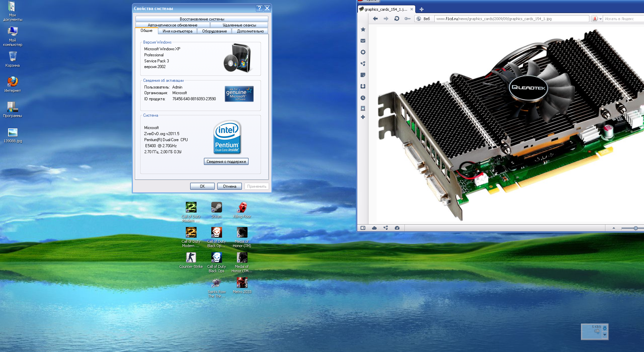The image size is (644, 352).
Task: Open the Mail panel in Opera sidebar
Action: pyautogui.click(x=363, y=41)
